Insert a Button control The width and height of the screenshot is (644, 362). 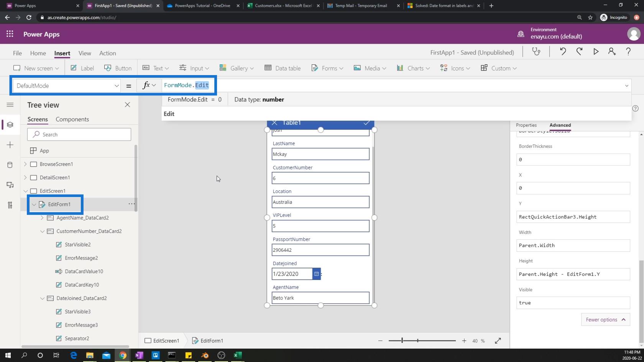[x=118, y=68]
